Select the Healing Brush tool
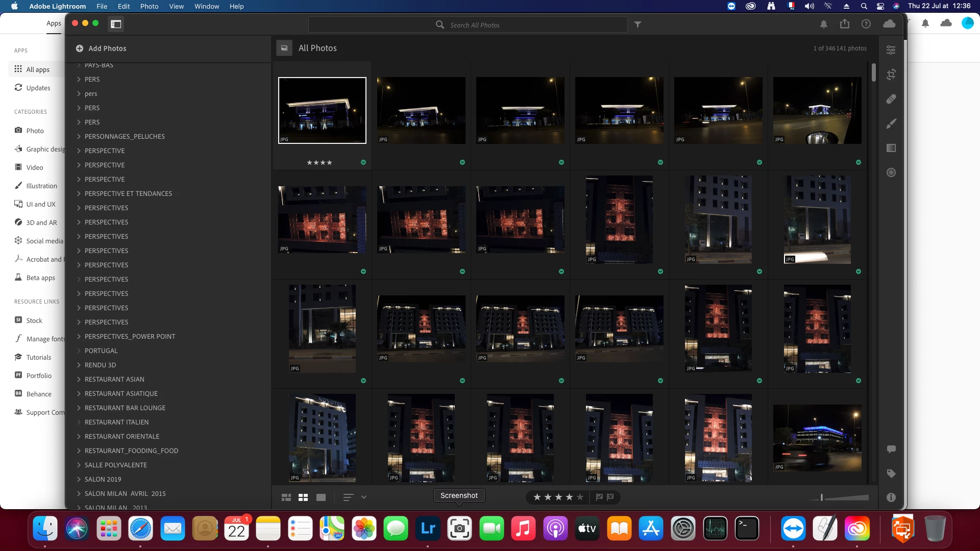The width and height of the screenshot is (980, 551). tap(891, 99)
